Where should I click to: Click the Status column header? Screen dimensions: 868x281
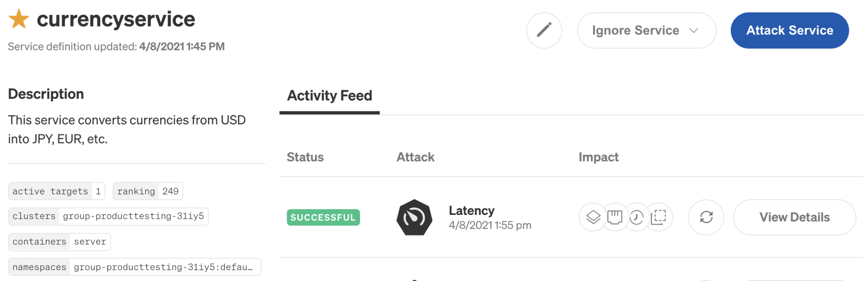pyautogui.click(x=305, y=157)
